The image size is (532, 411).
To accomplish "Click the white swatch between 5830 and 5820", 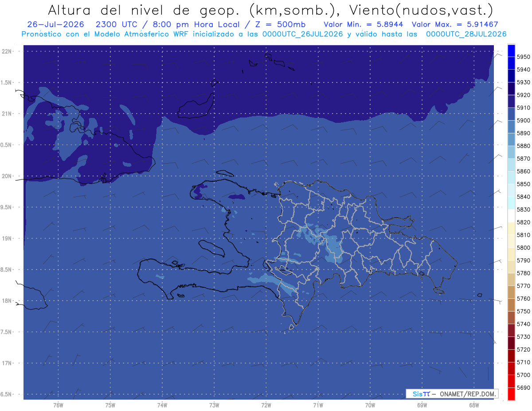I will (511, 216).
